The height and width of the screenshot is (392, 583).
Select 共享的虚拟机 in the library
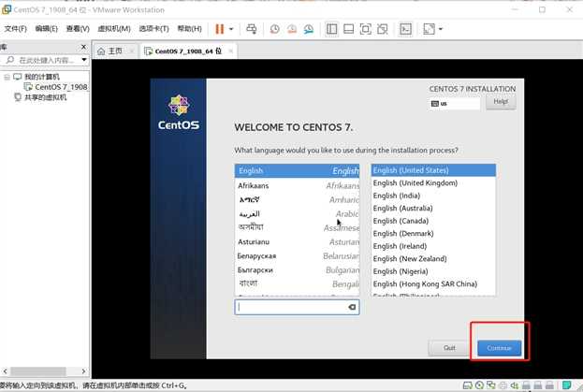pyautogui.click(x=45, y=97)
